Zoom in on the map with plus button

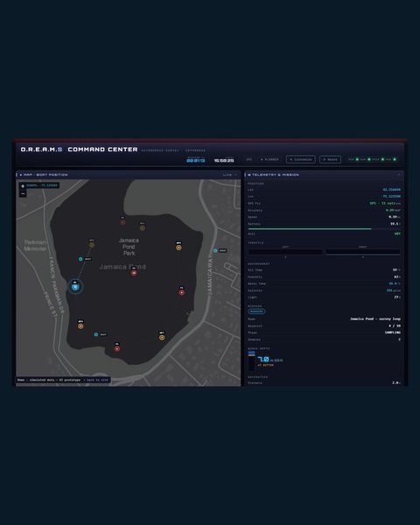coord(23,185)
